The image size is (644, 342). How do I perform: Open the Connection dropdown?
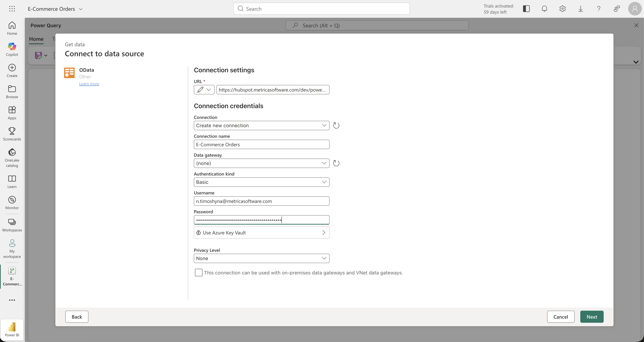pyautogui.click(x=261, y=126)
